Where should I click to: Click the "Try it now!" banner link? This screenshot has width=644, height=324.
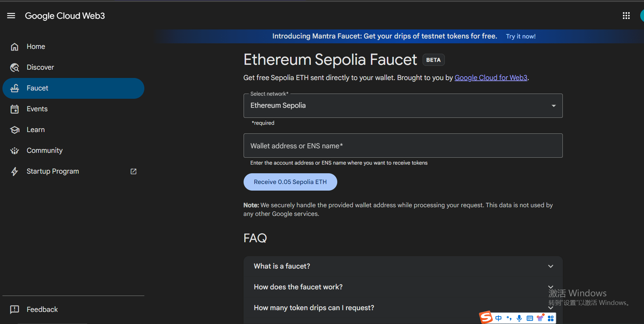coord(520,36)
